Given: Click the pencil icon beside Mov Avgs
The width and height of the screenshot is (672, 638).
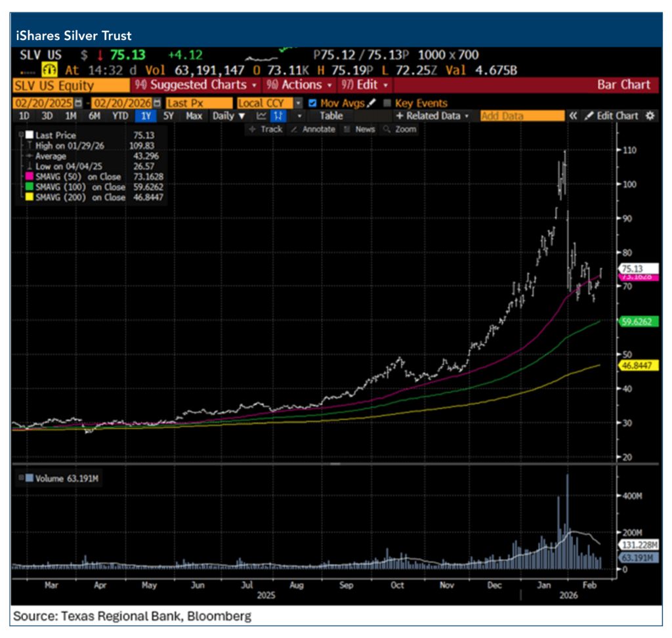Looking at the screenshot, I should (371, 103).
